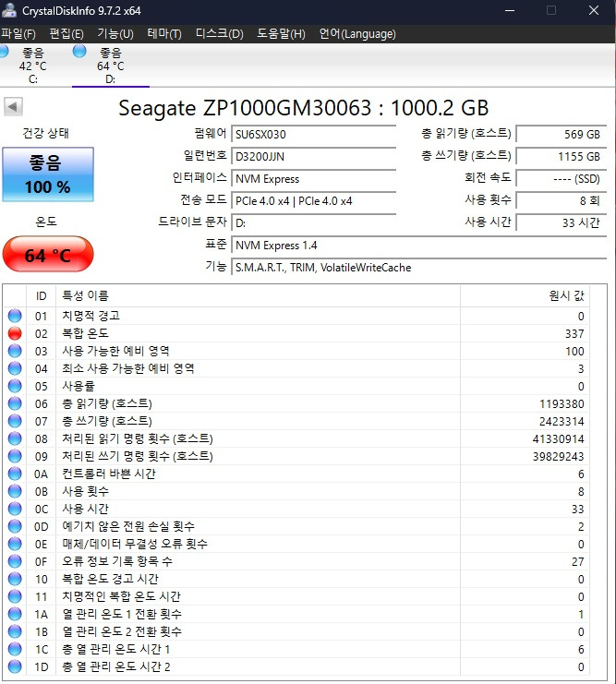Select 열 관리 온도 1 전환 횟수 attribute name
Viewport: 616px width, 684px height.
coord(122,614)
